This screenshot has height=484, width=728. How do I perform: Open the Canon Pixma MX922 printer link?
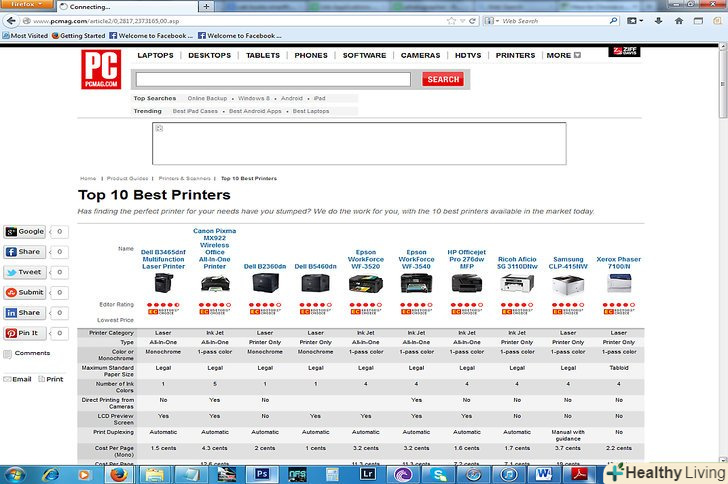coord(214,249)
